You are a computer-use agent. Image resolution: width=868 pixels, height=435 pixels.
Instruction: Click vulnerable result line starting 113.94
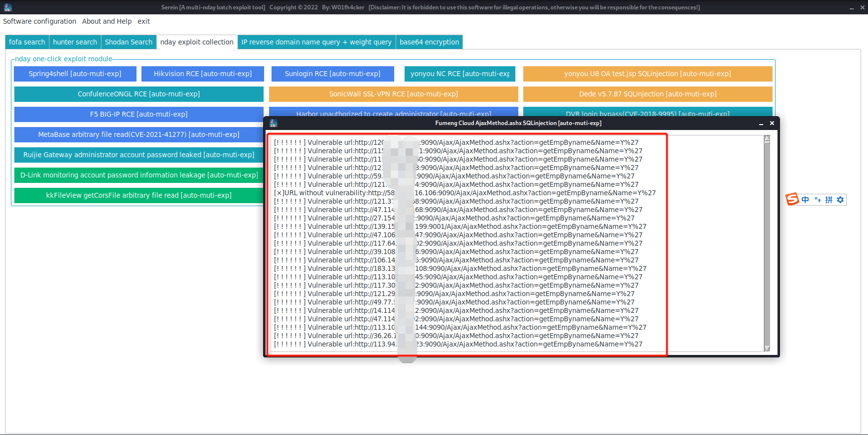coord(458,344)
